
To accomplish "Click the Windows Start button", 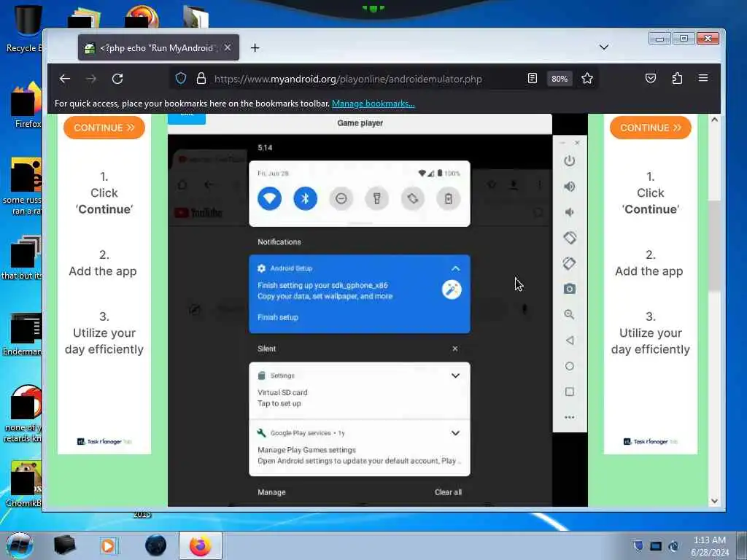I will click(x=19, y=545).
